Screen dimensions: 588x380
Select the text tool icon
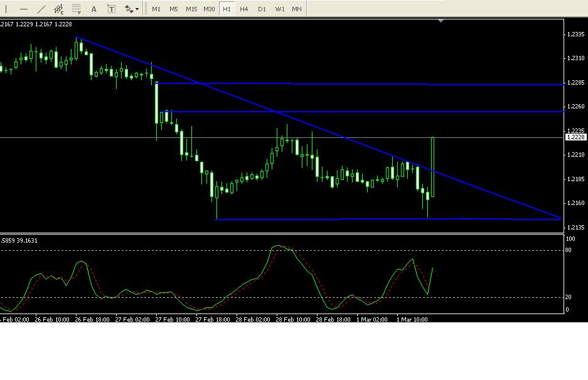(x=94, y=9)
